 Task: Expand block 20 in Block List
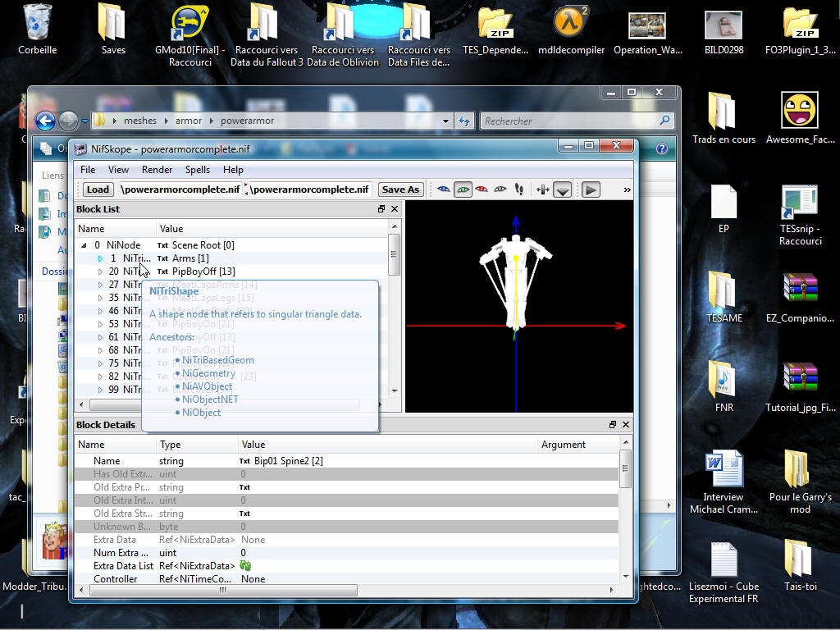(x=100, y=272)
